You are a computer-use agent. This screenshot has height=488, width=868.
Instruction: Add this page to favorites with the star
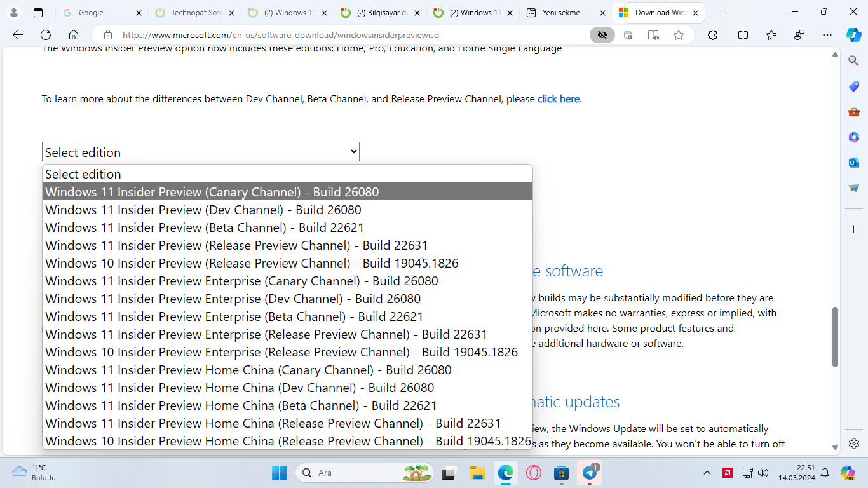[x=679, y=35]
